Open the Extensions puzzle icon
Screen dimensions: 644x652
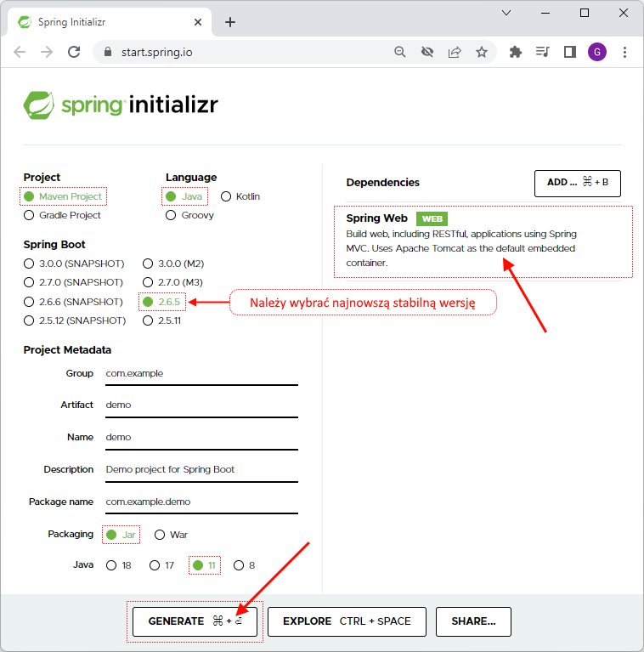pos(515,52)
